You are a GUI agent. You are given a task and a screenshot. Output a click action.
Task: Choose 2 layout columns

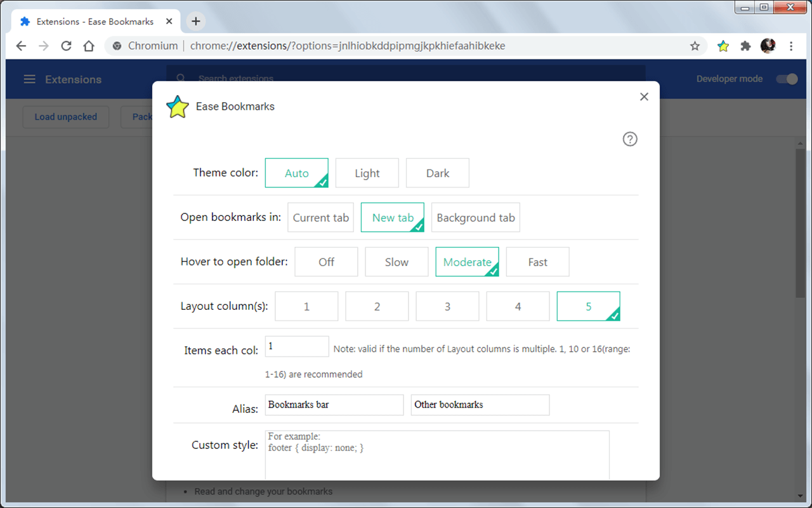click(x=377, y=306)
